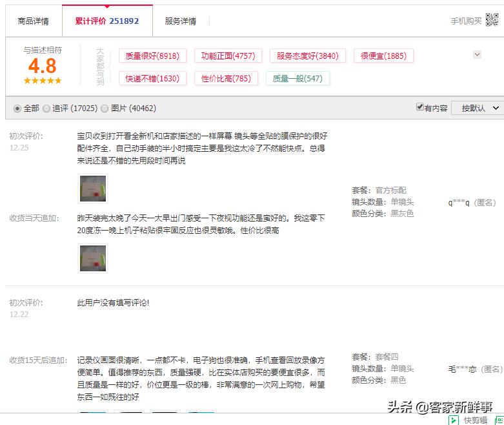
Task: Select the 追评 (17025) radio button
Action: (x=46, y=109)
